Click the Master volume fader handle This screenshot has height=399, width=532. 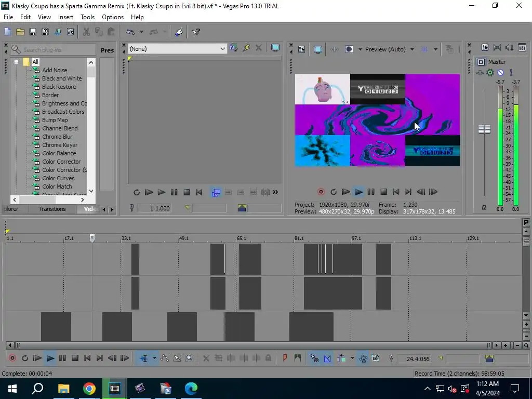click(484, 129)
